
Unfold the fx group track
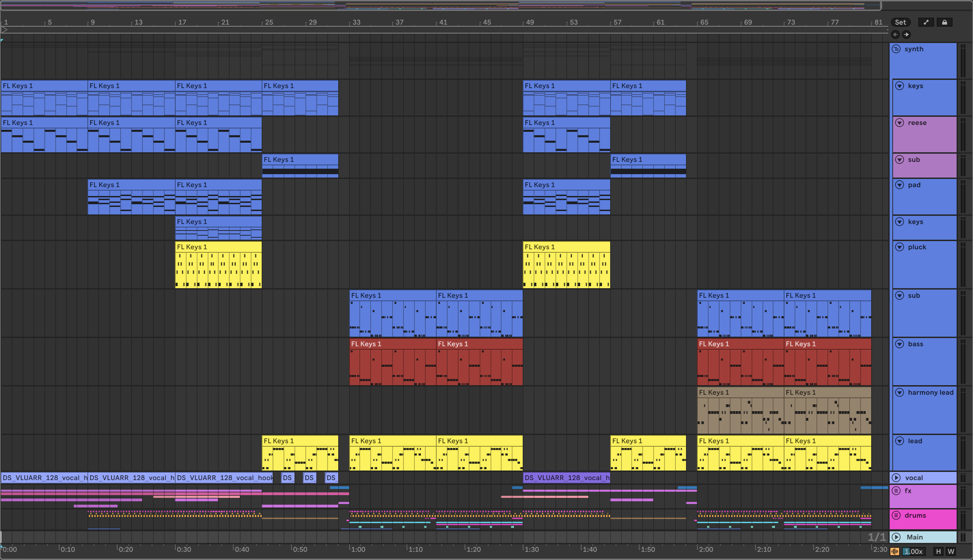pyautogui.click(x=896, y=490)
